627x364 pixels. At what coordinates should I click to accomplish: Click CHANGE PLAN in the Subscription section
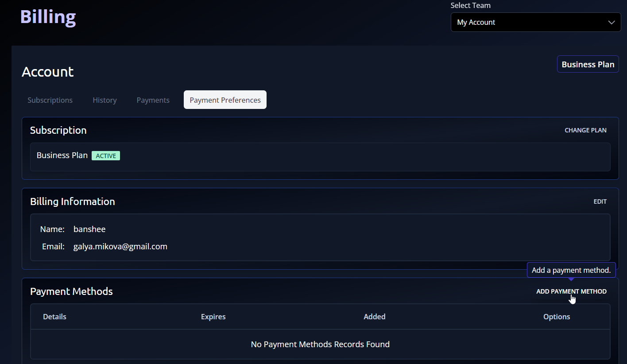[585, 130]
